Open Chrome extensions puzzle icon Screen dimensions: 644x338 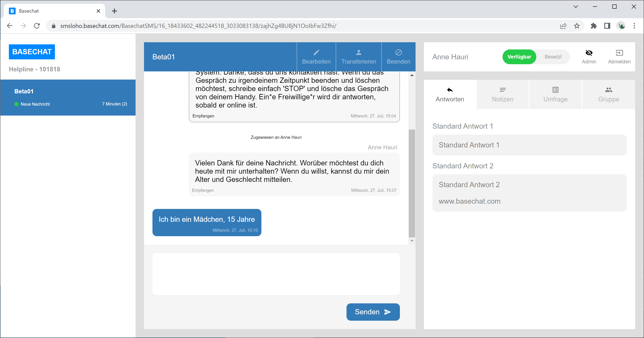[x=594, y=26]
